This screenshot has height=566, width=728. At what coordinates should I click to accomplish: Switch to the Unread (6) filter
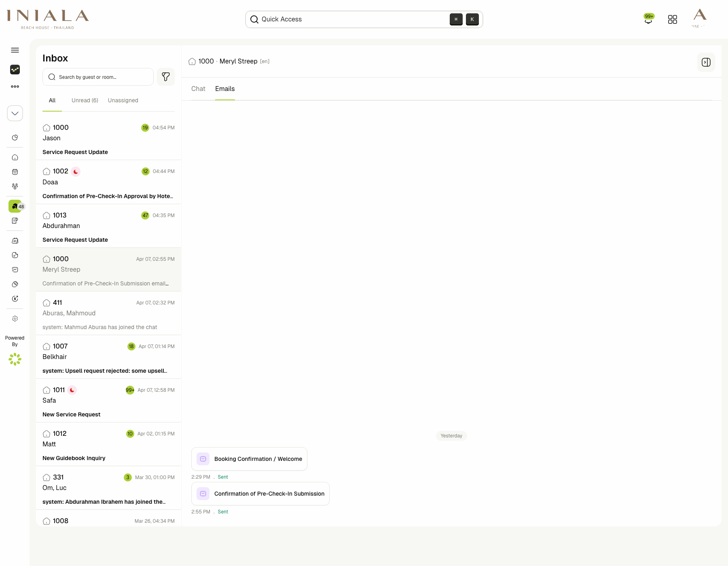click(x=85, y=100)
